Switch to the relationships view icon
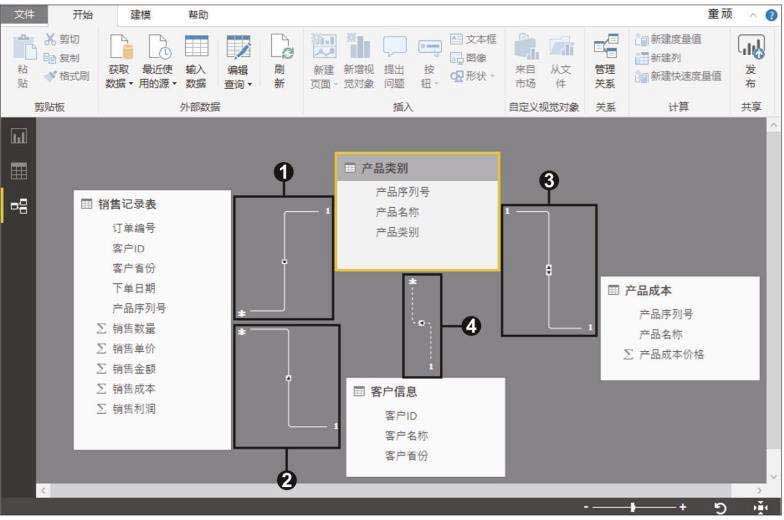The height and width of the screenshot is (520, 784). click(x=19, y=206)
